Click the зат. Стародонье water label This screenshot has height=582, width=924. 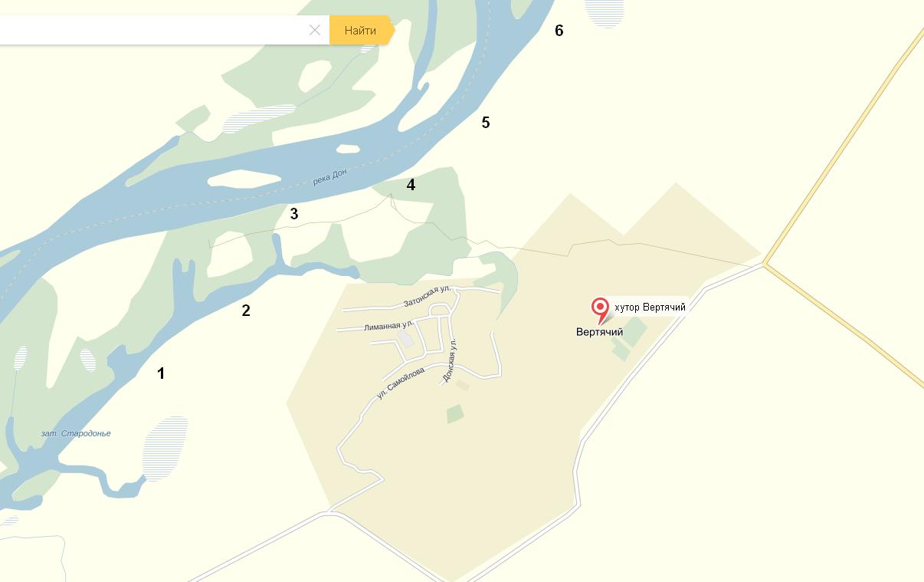point(76,433)
